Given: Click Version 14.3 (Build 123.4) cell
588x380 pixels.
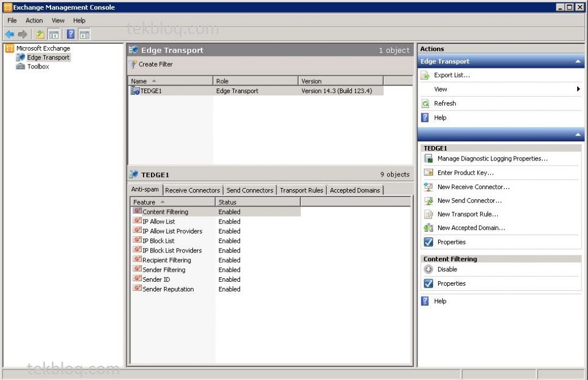Looking at the screenshot, I should click(336, 91).
